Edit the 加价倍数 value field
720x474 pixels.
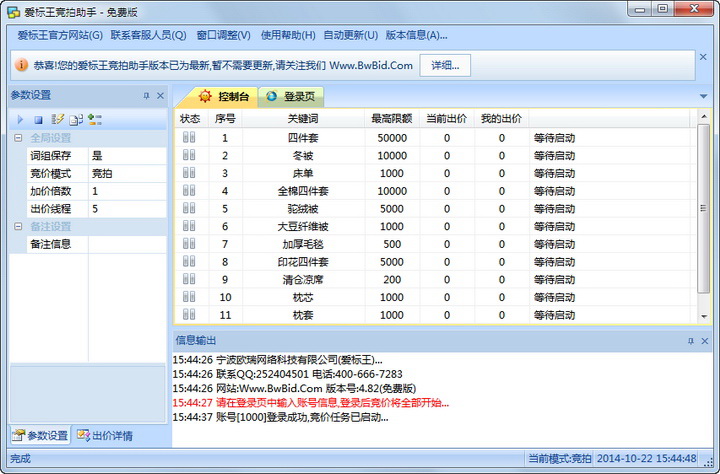pos(127,191)
